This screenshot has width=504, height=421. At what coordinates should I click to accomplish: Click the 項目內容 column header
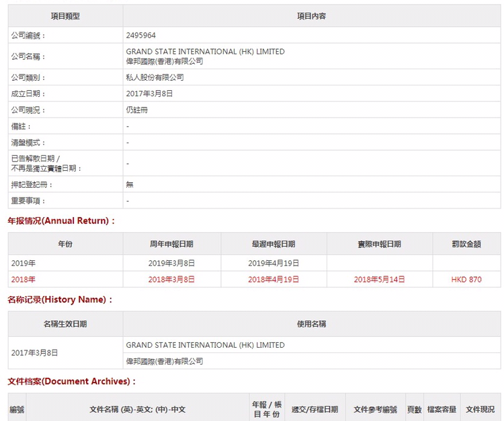coord(311,16)
